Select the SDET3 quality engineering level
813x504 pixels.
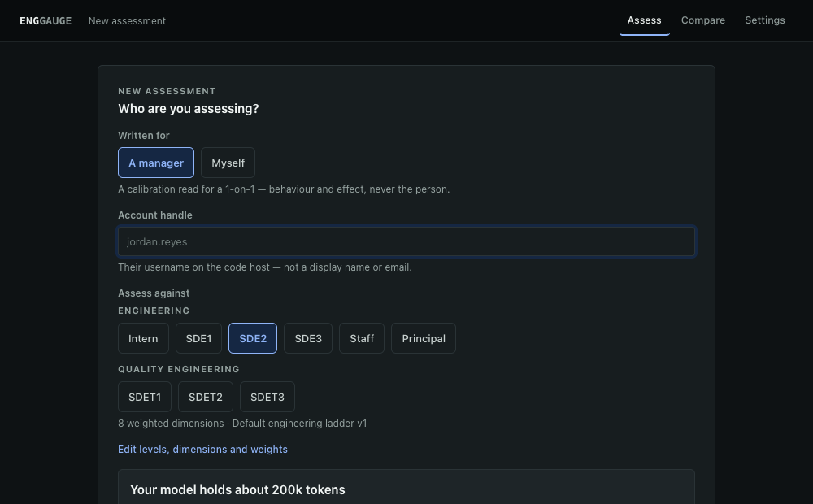pos(267,398)
